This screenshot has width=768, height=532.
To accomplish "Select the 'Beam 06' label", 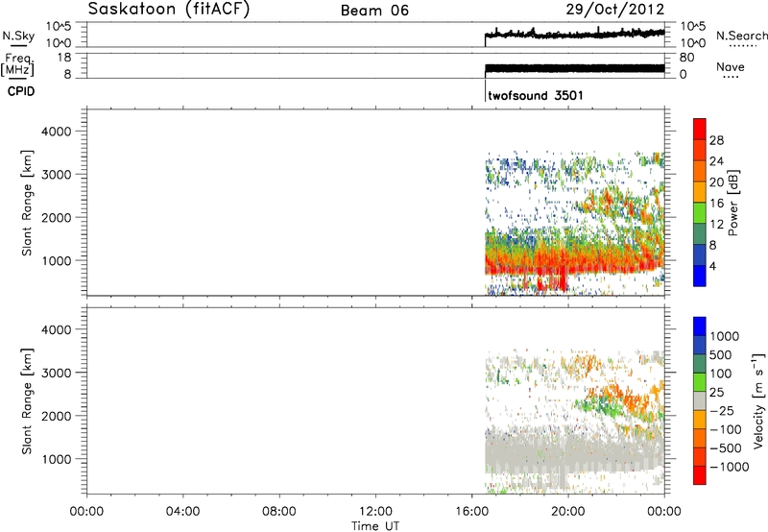I will [374, 11].
